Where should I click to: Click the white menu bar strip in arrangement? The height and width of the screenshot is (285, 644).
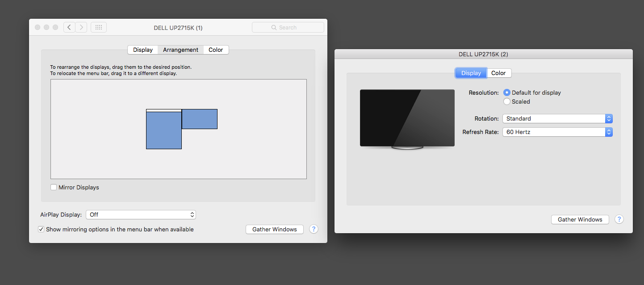click(164, 110)
